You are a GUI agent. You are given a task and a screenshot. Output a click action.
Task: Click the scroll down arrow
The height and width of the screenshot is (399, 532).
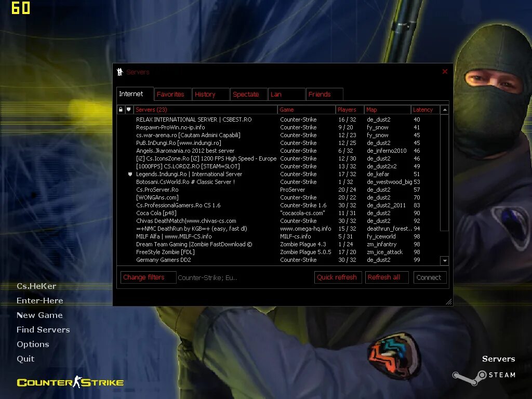pos(445,261)
